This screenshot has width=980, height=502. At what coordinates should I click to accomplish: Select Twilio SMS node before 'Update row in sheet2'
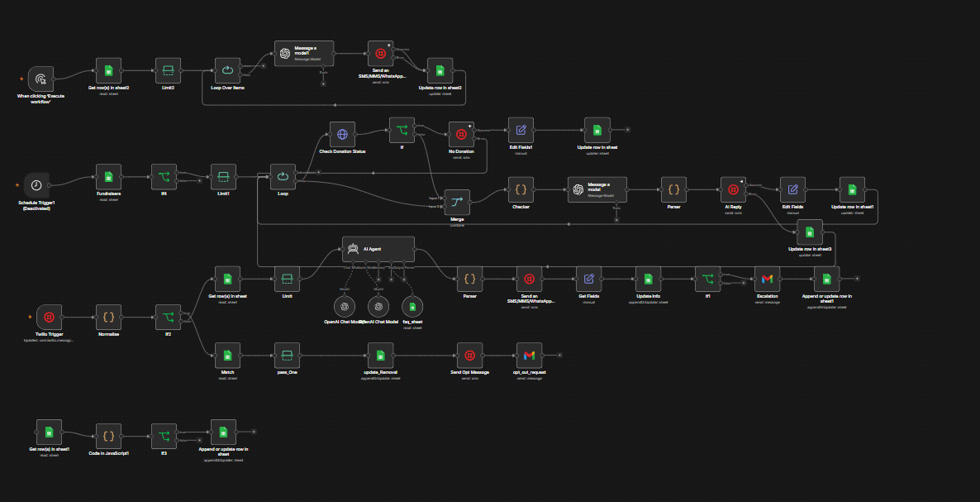coord(380,54)
